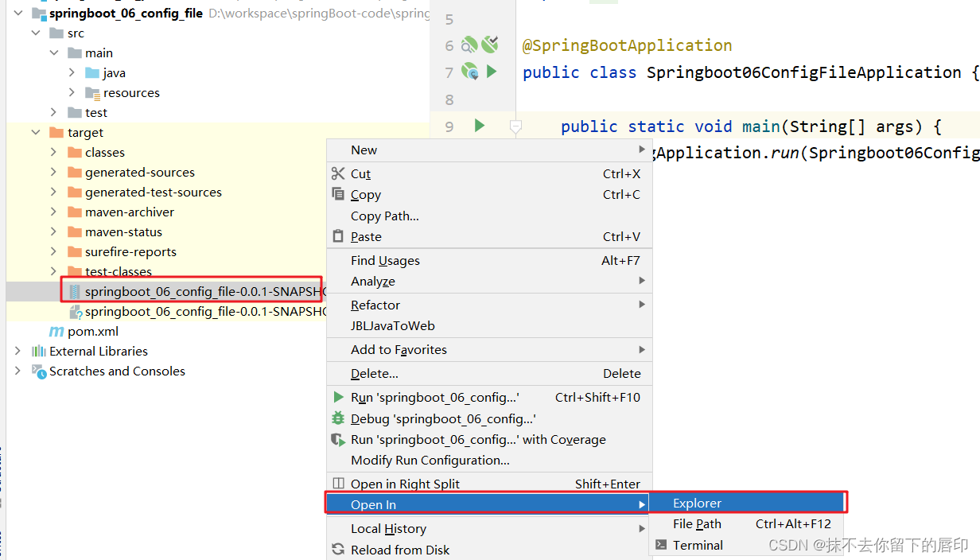Select the maven-status folder
This screenshot has height=560, width=980.
[x=123, y=231]
